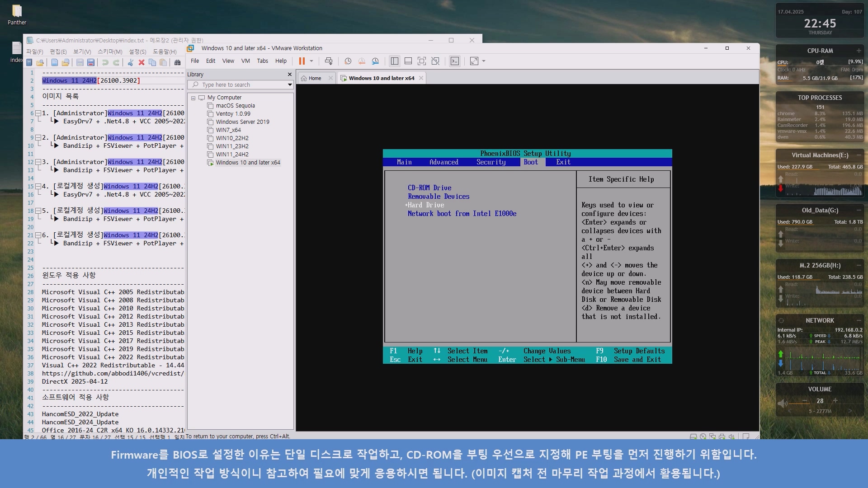
Task: Open the 설정(S) menu in notepad
Action: click(137, 52)
